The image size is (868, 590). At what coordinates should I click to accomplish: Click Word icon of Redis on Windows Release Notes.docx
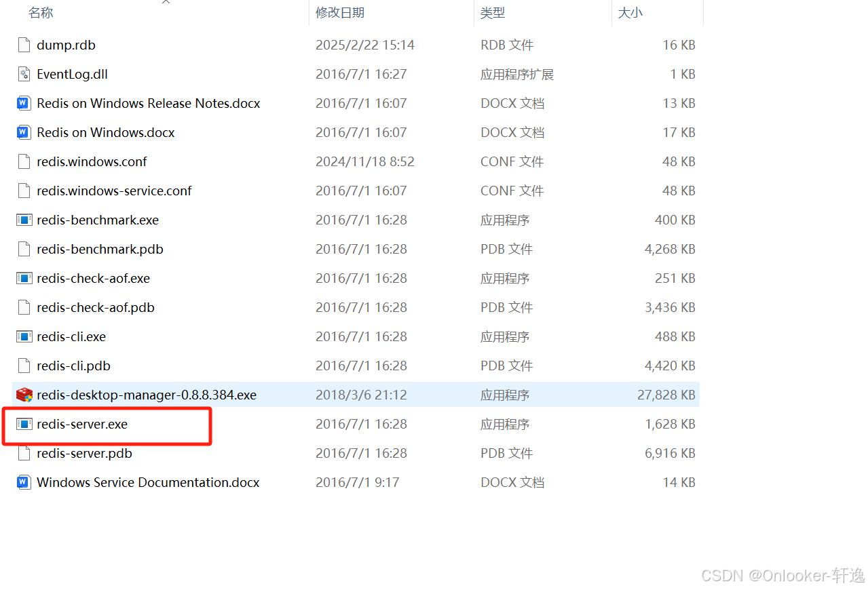click(24, 104)
